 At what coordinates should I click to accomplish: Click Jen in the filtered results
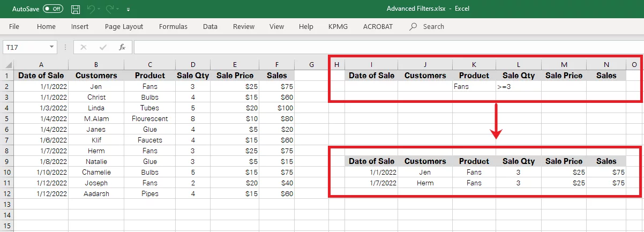(x=425, y=172)
